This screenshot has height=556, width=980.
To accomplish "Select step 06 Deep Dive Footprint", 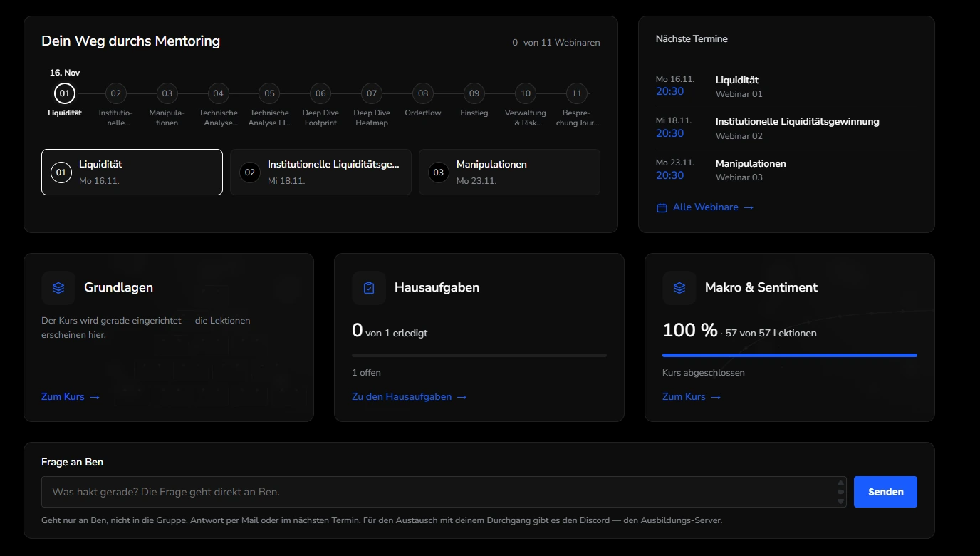I will click(x=320, y=93).
